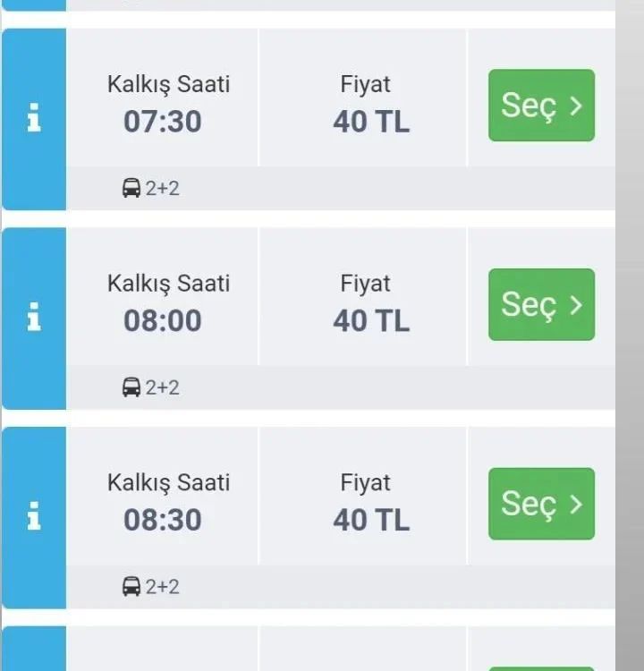Image resolution: width=644 pixels, height=671 pixels.
Task: Click the 2+2 seat layout under 08:30
Action: tap(162, 587)
